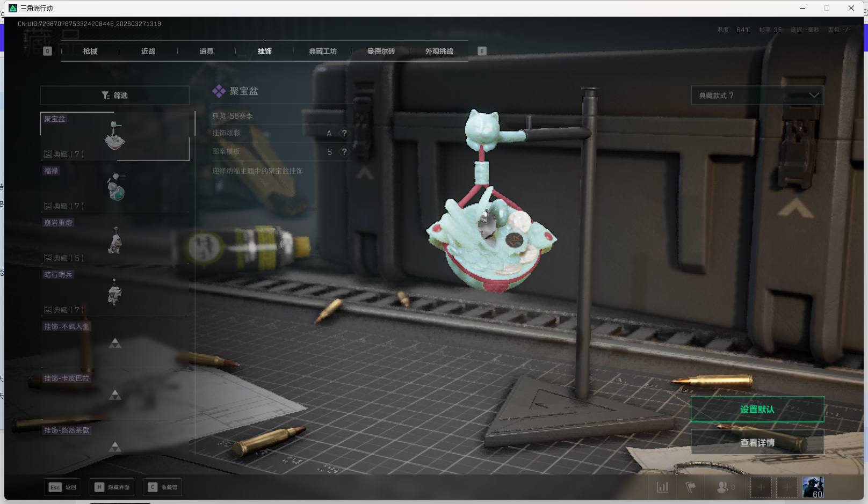The image size is (868, 504).
Task: Click the plus slot next to friends count
Action: point(761,487)
